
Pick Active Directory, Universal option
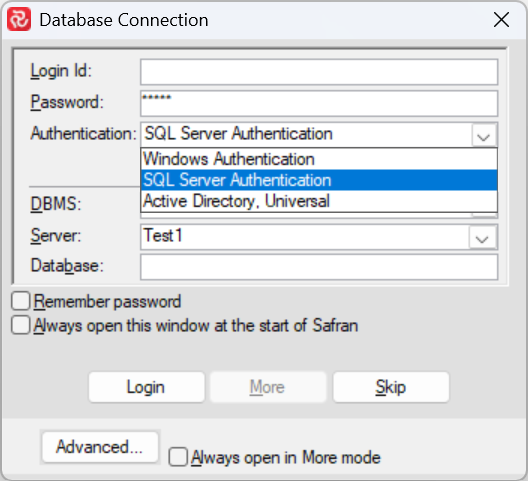click(x=319, y=201)
